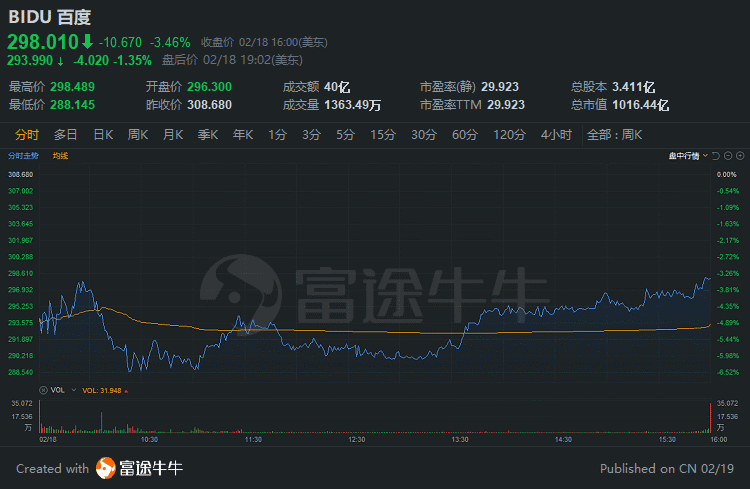Switch to the 季K tab
The height and width of the screenshot is (489, 750).
tap(208, 135)
